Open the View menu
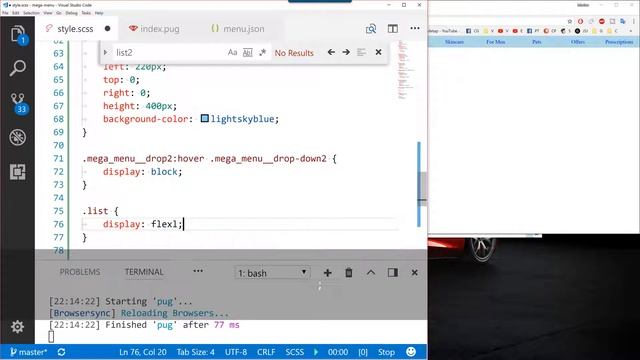 (x=48, y=13)
